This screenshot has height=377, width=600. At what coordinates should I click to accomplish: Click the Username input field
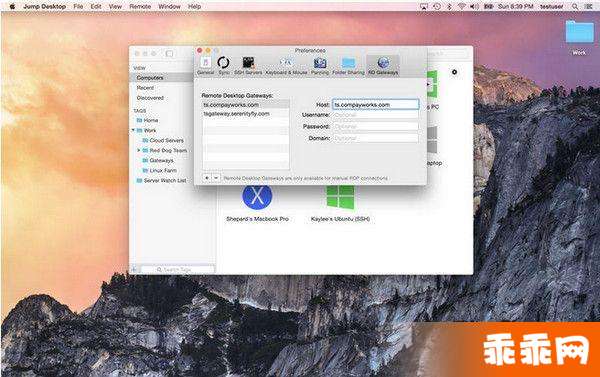click(x=375, y=115)
